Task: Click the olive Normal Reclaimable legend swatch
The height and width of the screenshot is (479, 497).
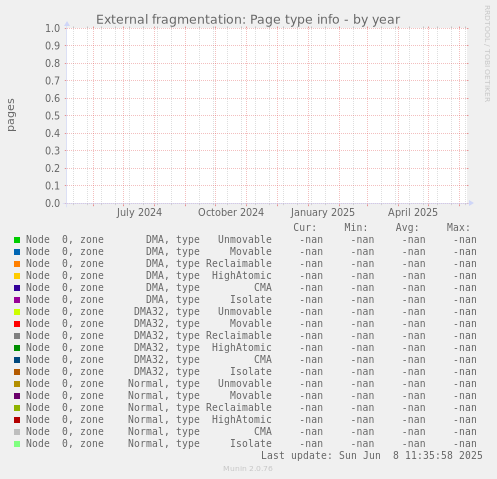Action: click(x=17, y=408)
